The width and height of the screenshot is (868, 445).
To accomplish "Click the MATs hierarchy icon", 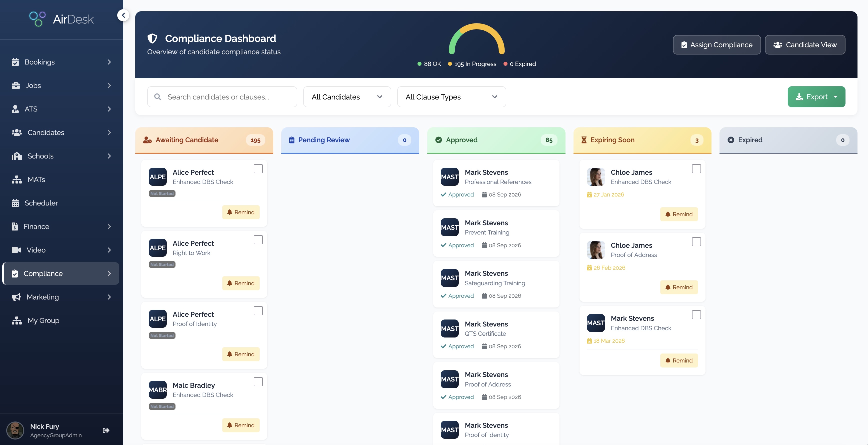I will 16,179.
